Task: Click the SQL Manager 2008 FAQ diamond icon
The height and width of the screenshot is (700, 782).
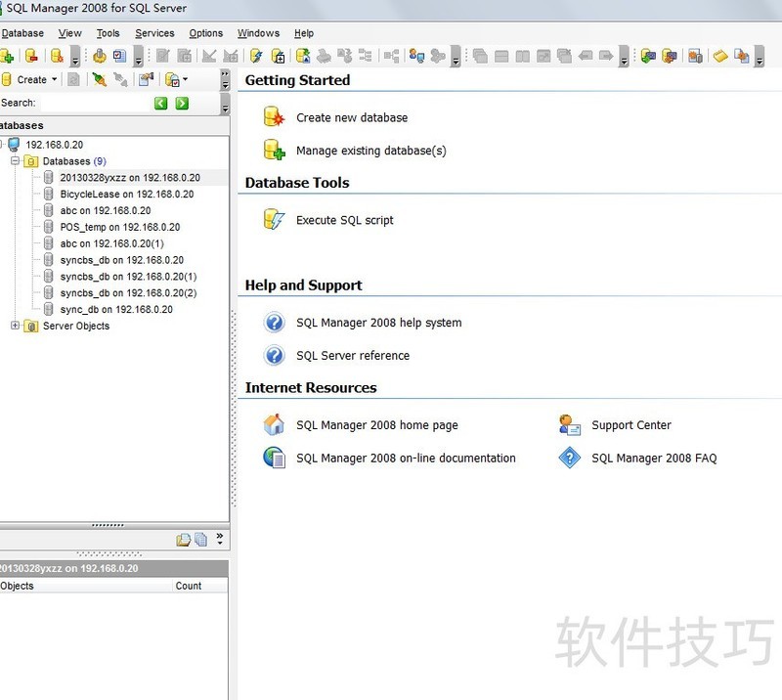Action: pos(569,458)
